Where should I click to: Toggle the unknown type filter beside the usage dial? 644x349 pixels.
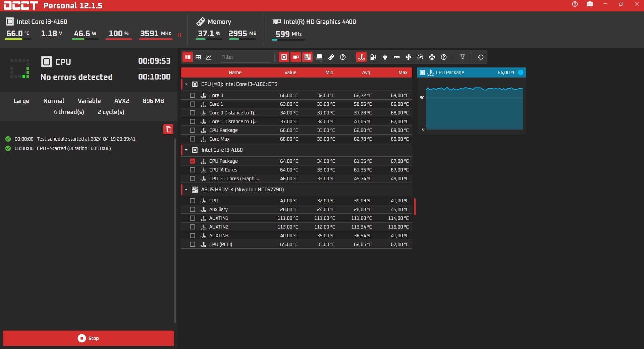(444, 57)
